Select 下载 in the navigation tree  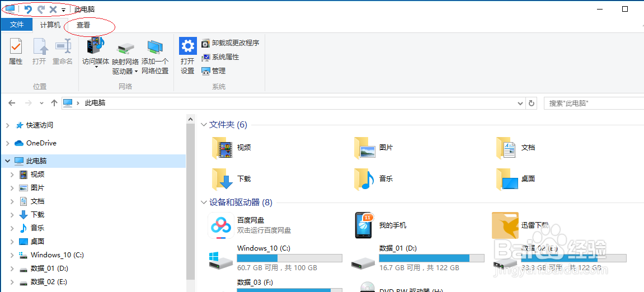pyautogui.click(x=32, y=215)
